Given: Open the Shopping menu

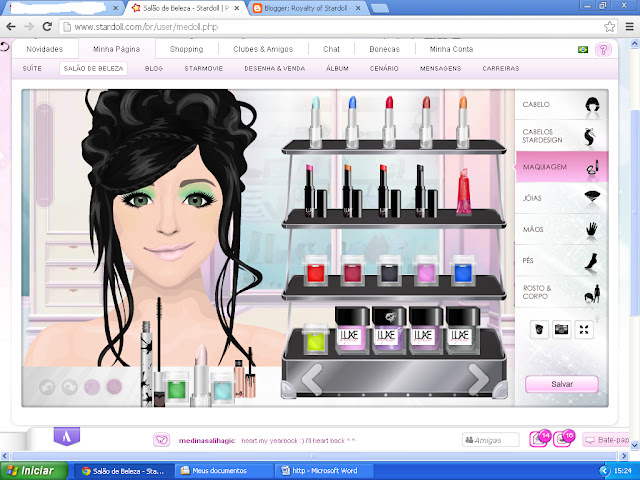Looking at the screenshot, I should pos(187,49).
